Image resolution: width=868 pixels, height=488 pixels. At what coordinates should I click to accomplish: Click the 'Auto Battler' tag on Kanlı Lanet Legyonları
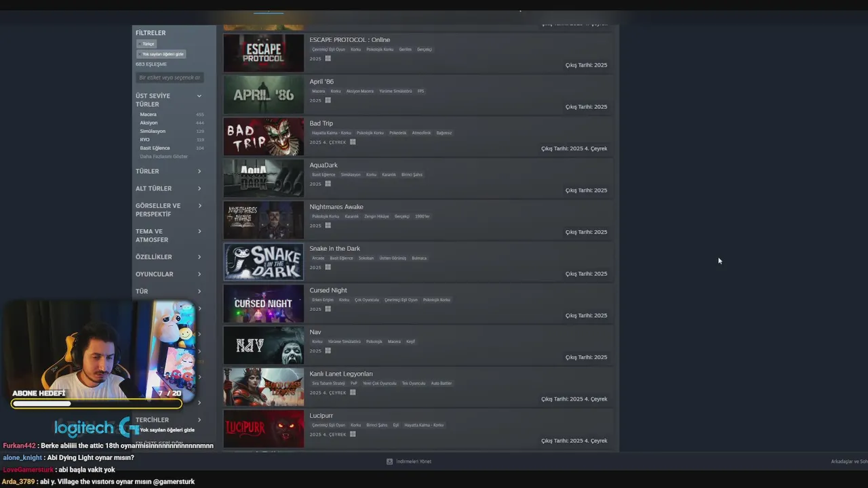441,384
